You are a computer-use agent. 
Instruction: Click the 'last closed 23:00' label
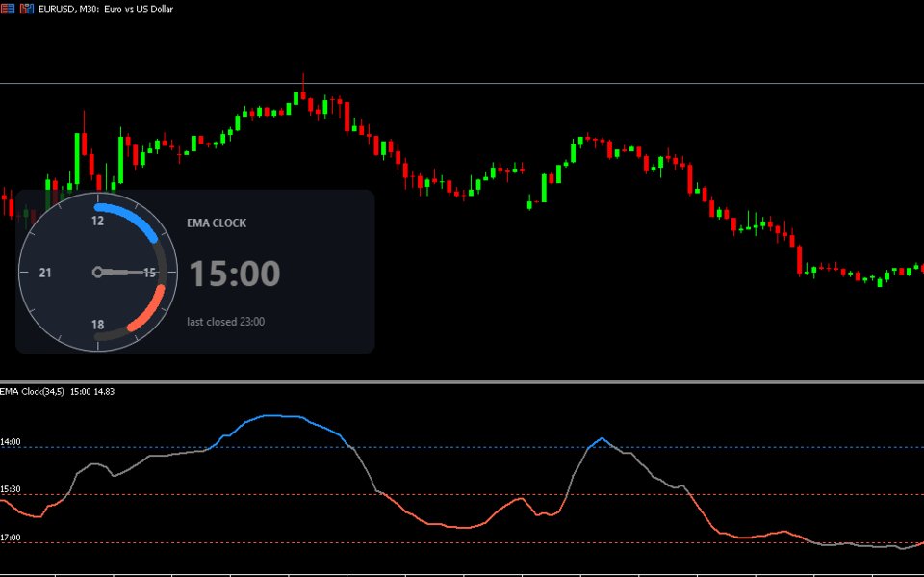(x=225, y=322)
